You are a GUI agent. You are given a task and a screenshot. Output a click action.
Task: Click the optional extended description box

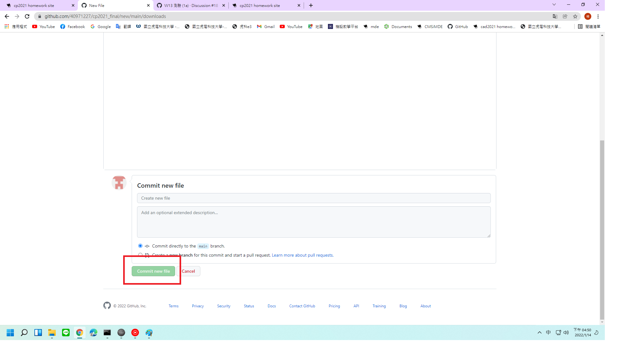tap(314, 222)
